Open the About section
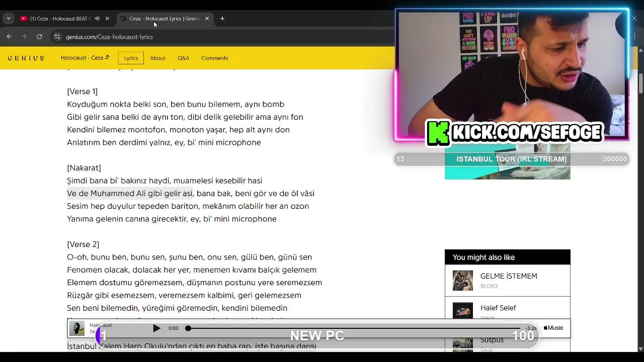Viewport: 644px width, 362px height. tap(157, 58)
